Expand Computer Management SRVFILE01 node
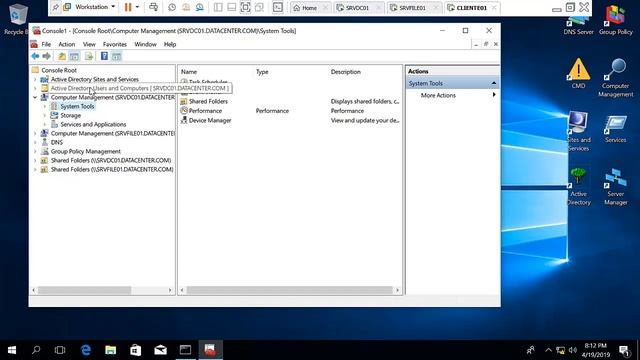Screen dimensions: 640x360 35,133
